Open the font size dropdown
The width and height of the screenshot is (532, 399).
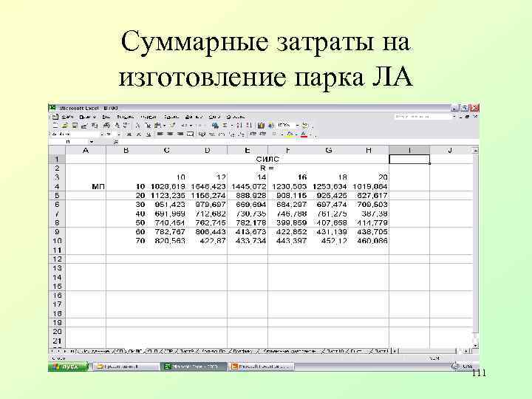pyautogui.click(x=120, y=134)
